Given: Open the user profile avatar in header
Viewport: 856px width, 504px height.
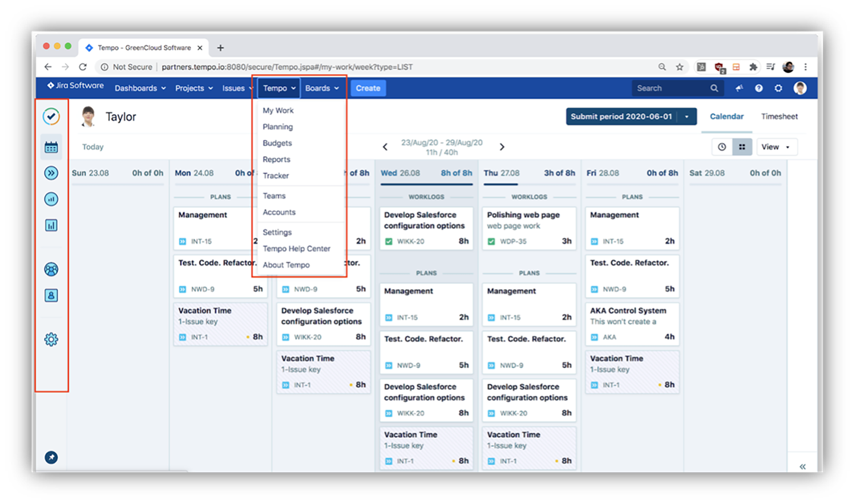Looking at the screenshot, I should pyautogui.click(x=800, y=88).
